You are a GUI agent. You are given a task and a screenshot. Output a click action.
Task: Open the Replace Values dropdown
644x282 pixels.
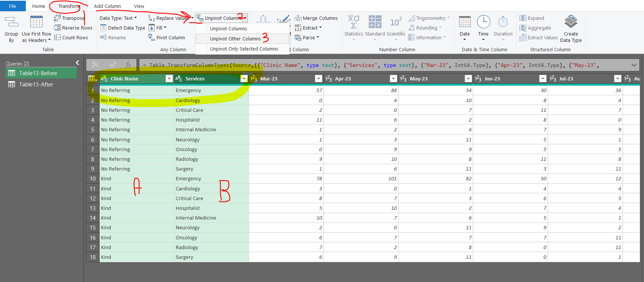(x=192, y=18)
